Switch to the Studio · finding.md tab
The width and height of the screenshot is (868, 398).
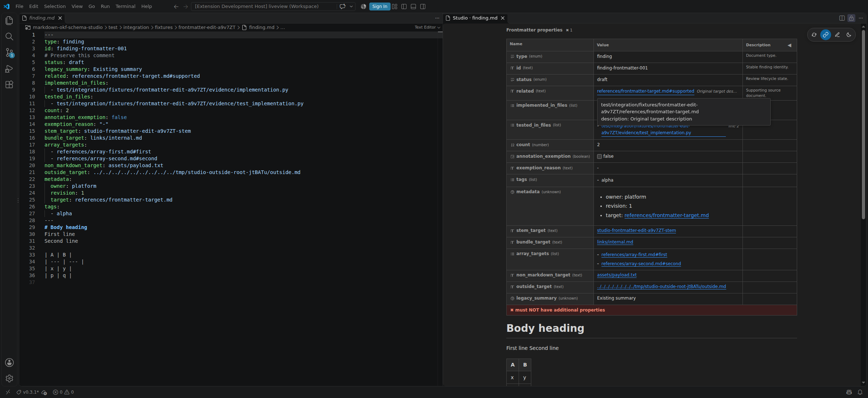[x=475, y=18]
